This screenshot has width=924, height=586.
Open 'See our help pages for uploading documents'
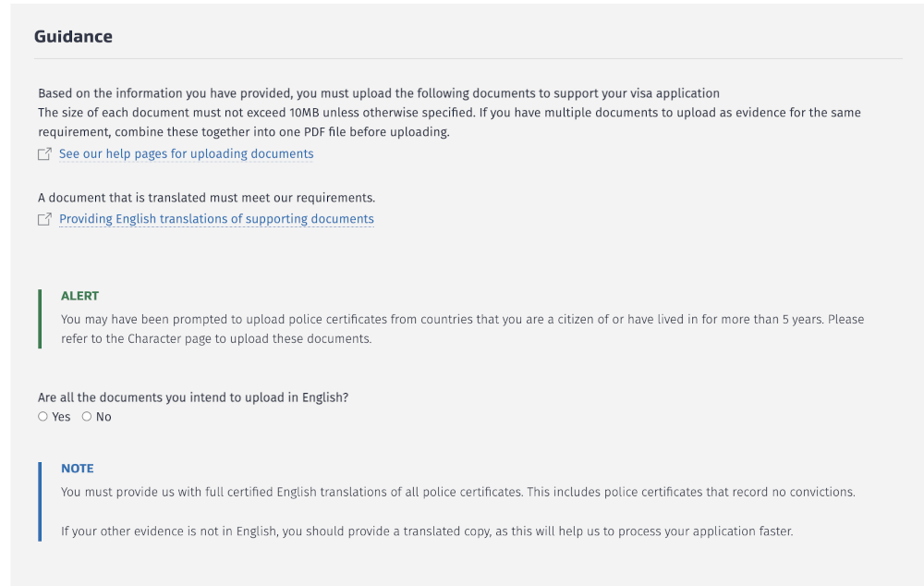pyautogui.click(x=186, y=153)
